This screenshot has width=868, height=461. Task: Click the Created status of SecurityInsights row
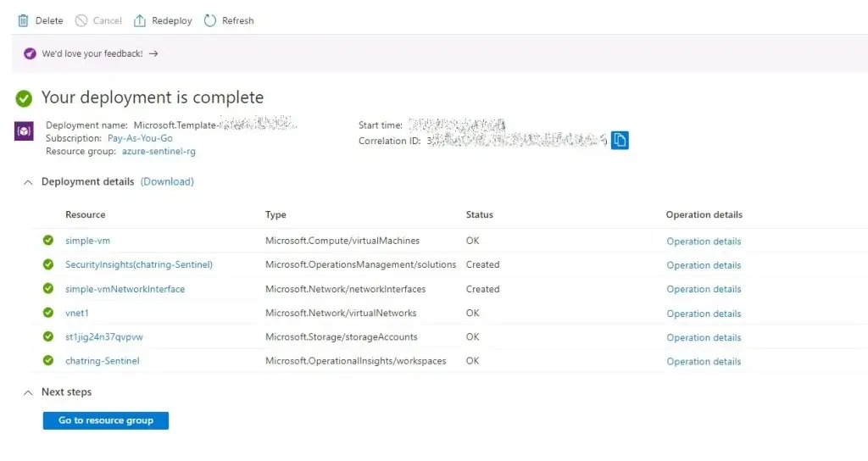click(x=482, y=264)
